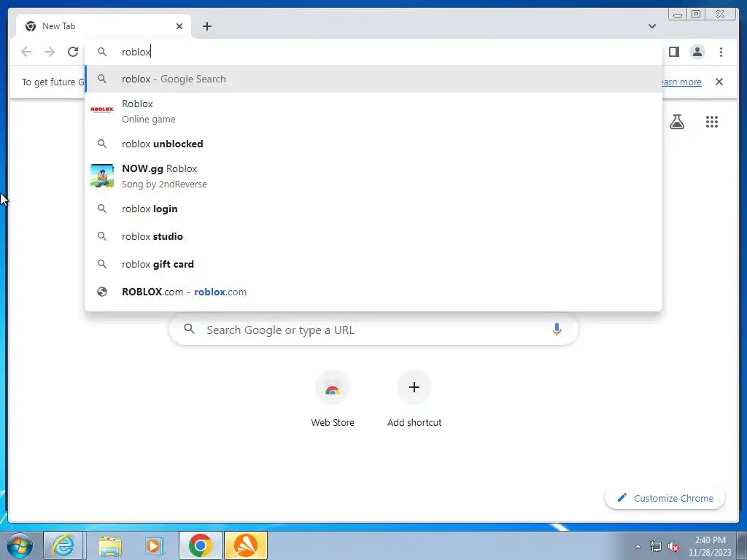Start voice search with microphone icon

[x=557, y=329]
